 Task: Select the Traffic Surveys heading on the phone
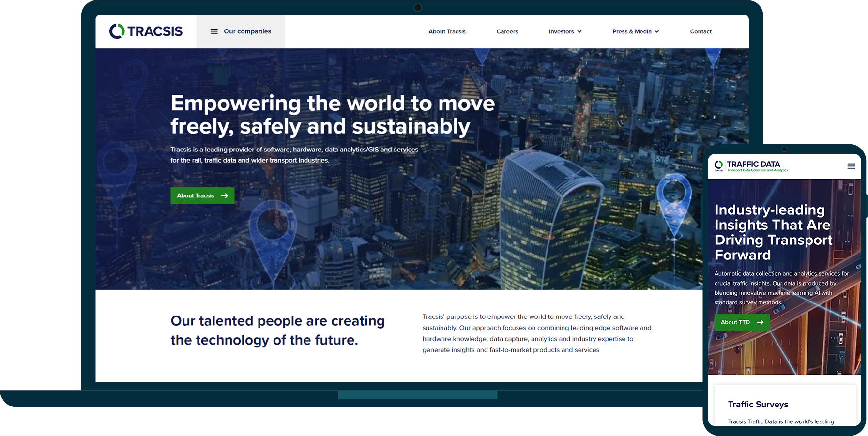click(x=758, y=404)
